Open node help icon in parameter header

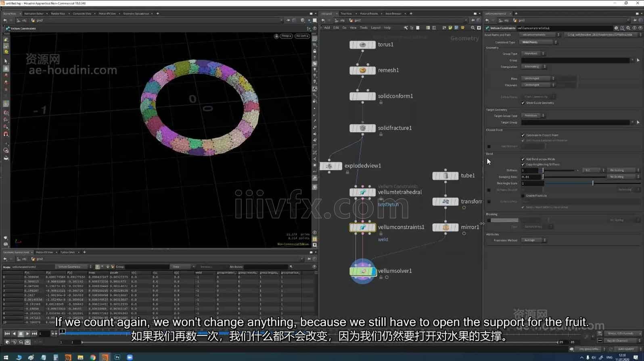tap(640, 28)
